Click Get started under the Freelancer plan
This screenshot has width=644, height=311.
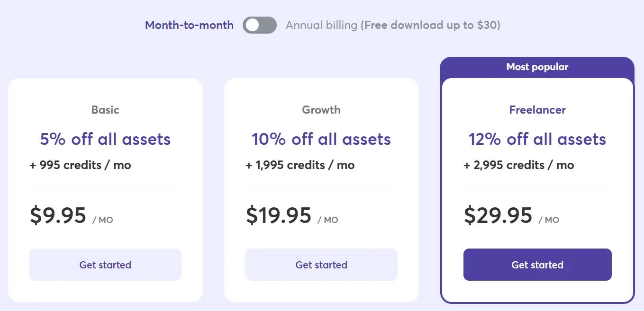(537, 265)
